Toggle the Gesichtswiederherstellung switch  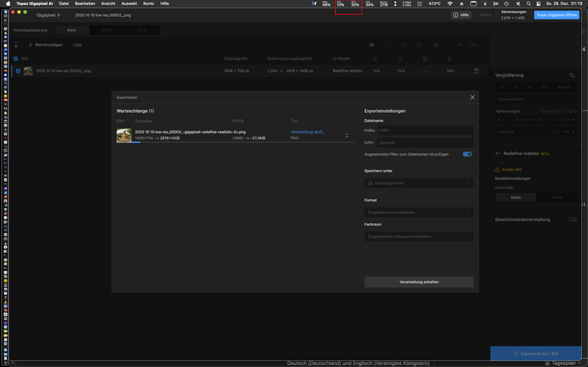(x=572, y=219)
